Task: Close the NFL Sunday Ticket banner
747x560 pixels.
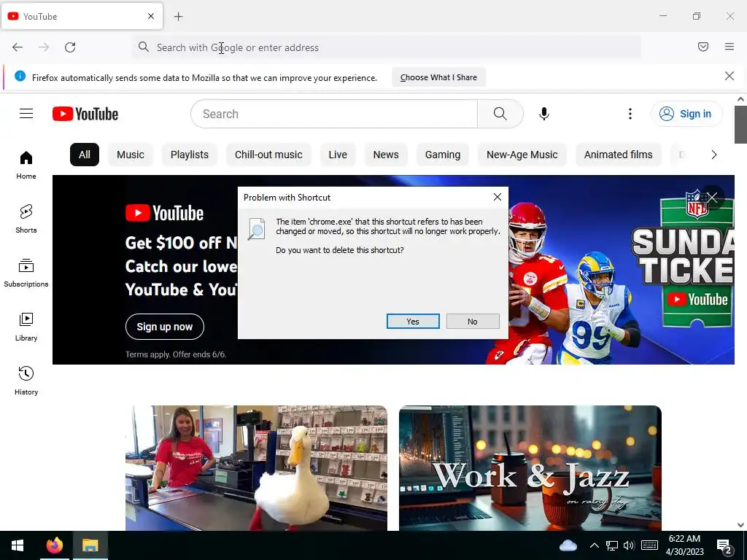Action: coord(712,197)
